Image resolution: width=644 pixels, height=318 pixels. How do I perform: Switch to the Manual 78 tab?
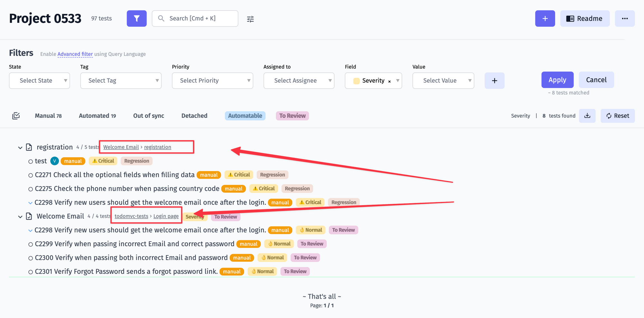point(48,116)
